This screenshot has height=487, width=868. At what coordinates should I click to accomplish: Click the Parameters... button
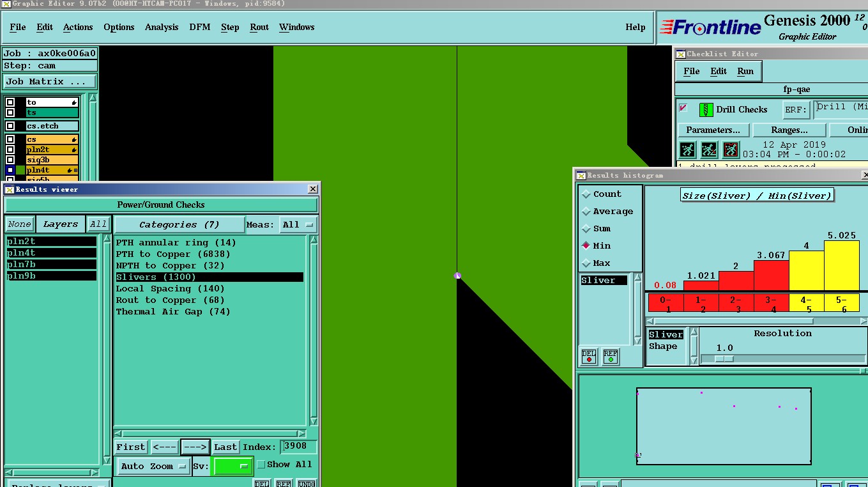pos(713,130)
